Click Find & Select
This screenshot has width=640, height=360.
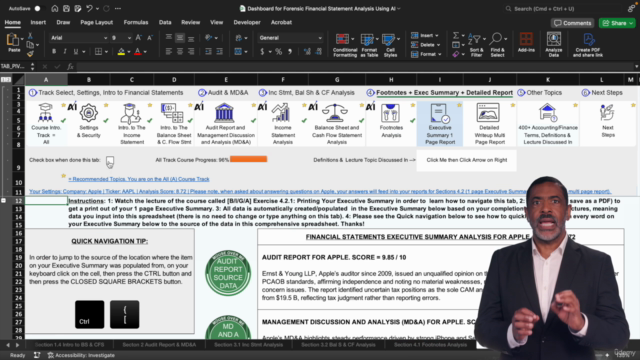click(x=498, y=45)
